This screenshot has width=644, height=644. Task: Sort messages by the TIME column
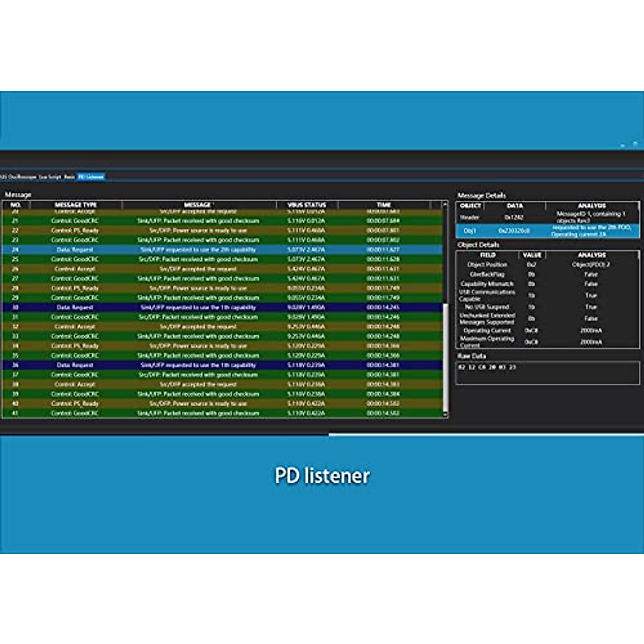pos(384,204)
